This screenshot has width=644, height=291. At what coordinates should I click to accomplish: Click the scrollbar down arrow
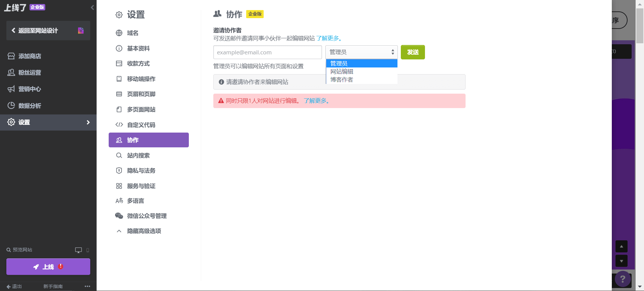640,287
